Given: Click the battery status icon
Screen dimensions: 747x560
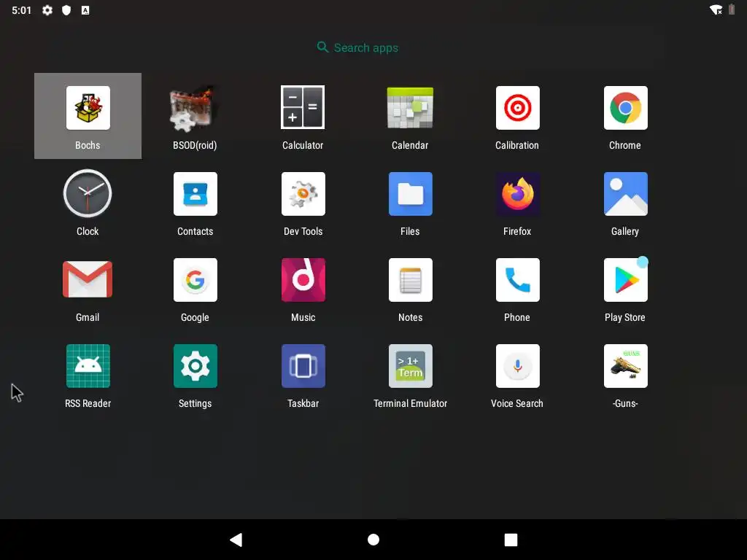Looking at the screenshot, I should [x=732, y=9].
